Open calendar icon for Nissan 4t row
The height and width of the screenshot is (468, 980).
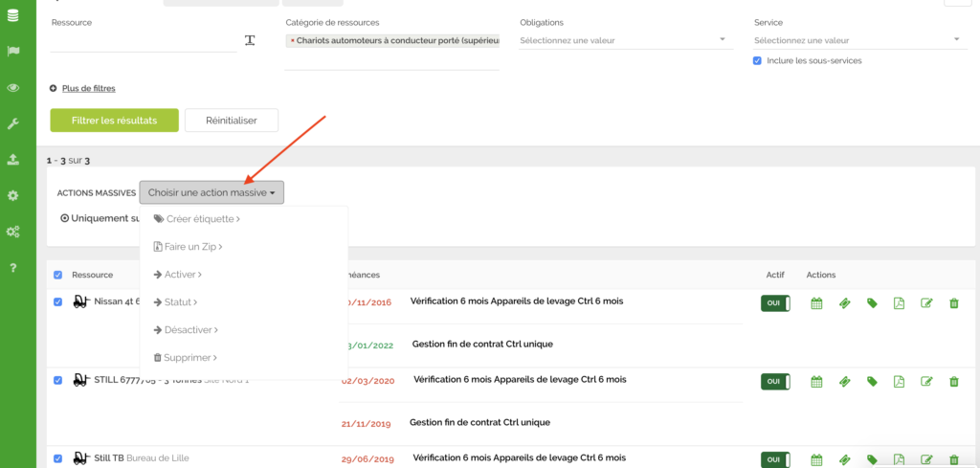(x=816, y=303)
